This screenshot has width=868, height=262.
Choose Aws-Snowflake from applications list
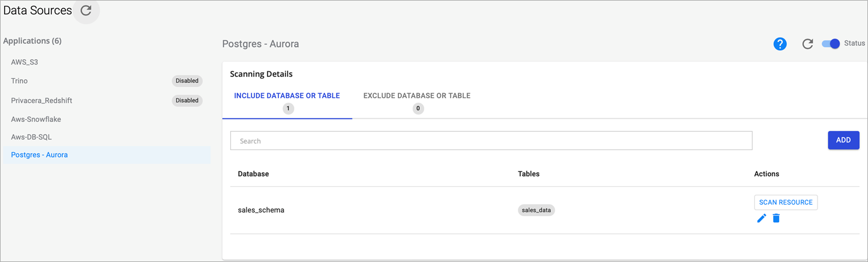pos(36,120)
